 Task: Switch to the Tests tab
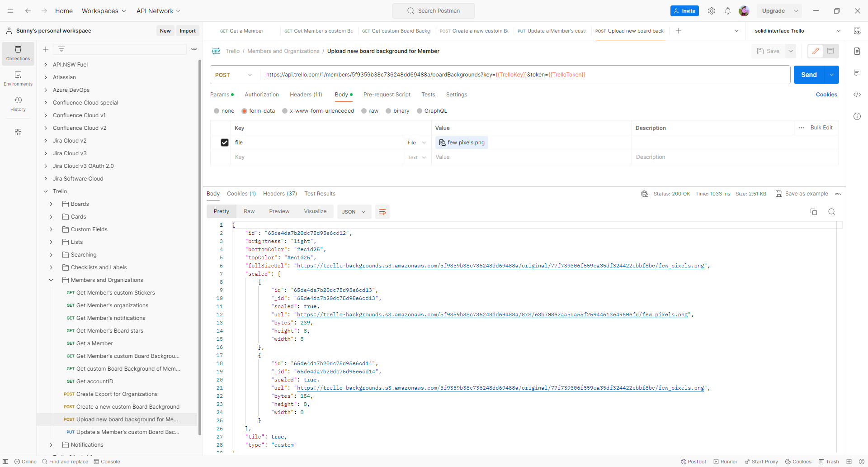(x=428, y=95)
